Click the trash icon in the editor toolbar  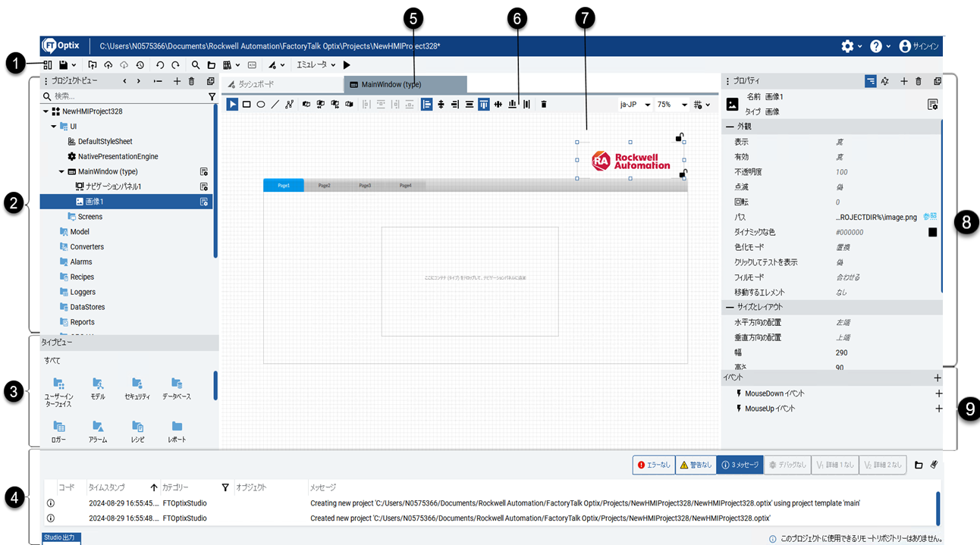(544, 105)
